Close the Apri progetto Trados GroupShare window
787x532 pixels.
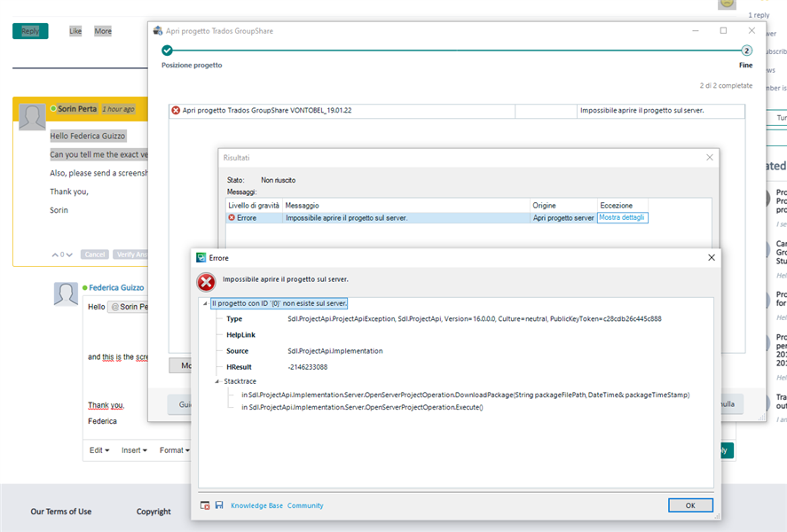752,30
